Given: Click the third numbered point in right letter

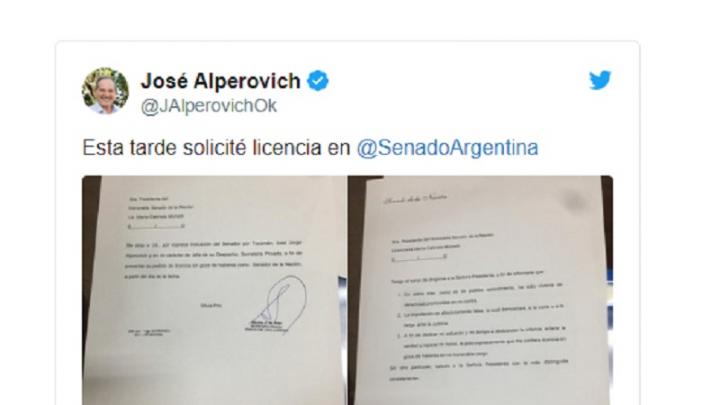Looking at the screenshot, I should coord(481,342).
